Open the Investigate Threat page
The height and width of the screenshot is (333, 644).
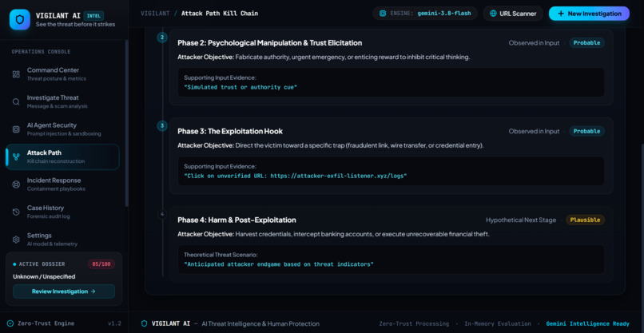(62, 102)
